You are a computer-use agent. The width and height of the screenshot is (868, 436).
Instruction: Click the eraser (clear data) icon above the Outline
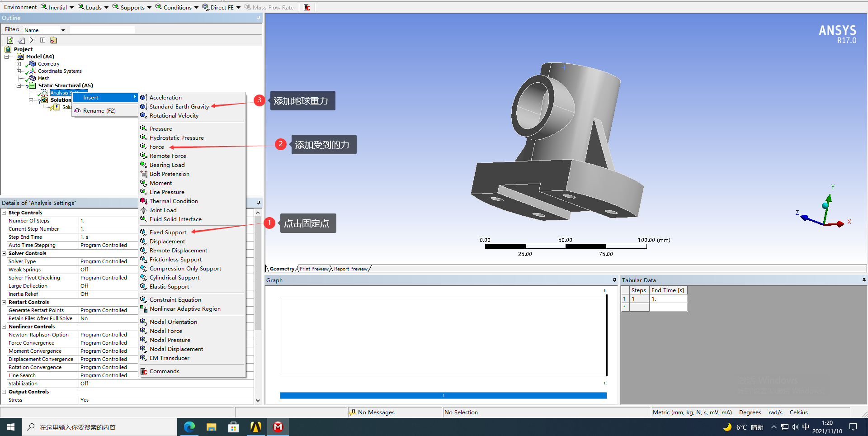click(x=21, y=40)
